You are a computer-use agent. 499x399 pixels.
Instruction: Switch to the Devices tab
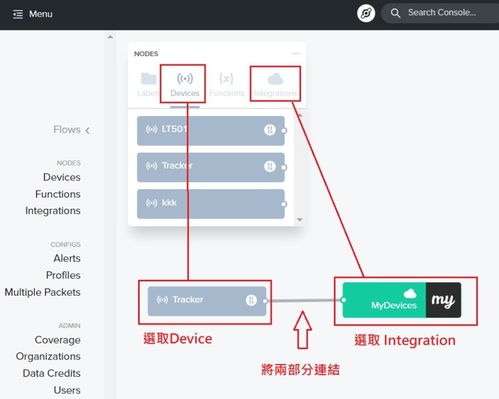[x=185, y=85]
